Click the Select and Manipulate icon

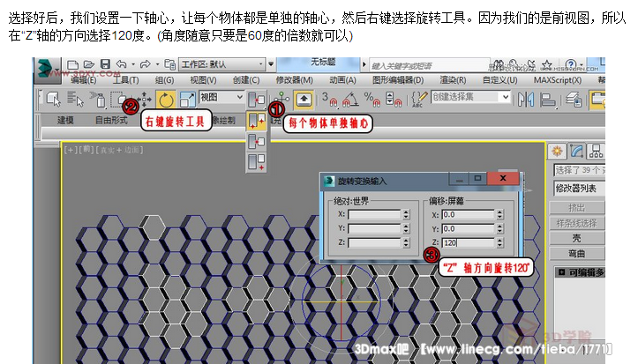281,98
